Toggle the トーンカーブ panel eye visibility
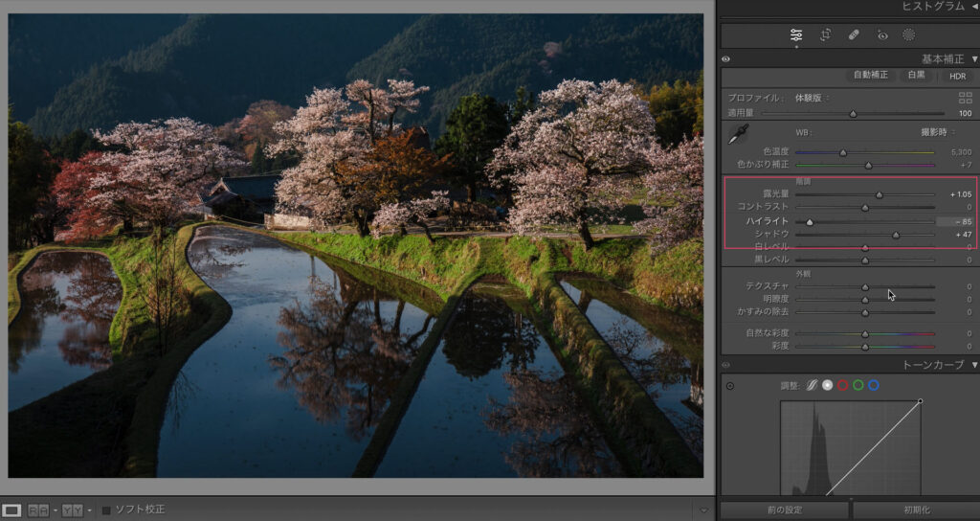The image size is (980, 521). [726, 365]
